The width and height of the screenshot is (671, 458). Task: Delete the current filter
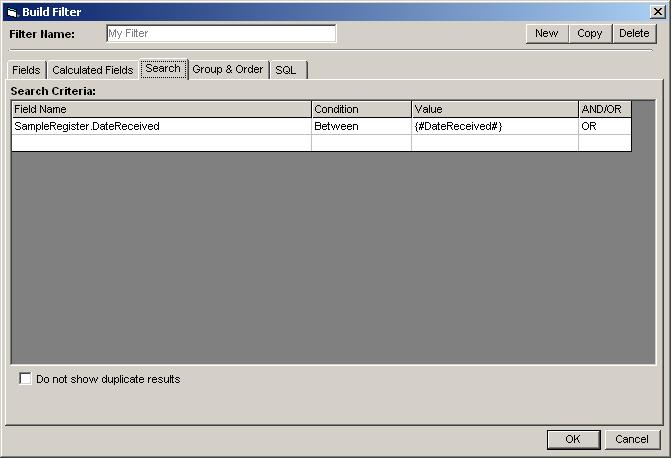point(634,33)
